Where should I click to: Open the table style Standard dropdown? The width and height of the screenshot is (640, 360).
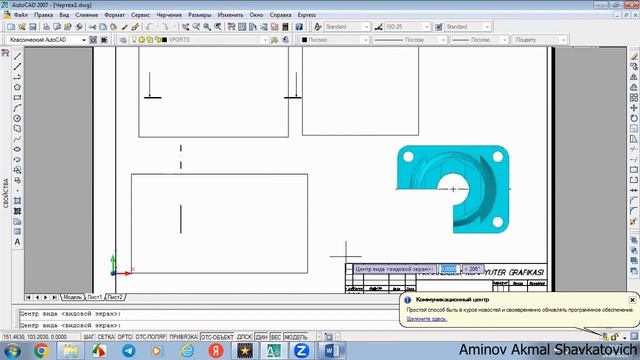[x=487, y=27]
